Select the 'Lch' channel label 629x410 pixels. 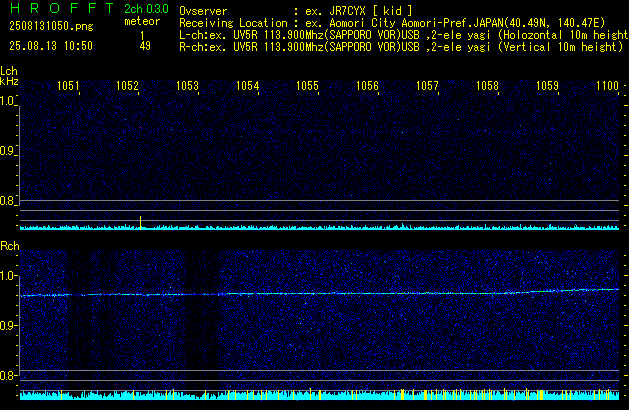9,71
